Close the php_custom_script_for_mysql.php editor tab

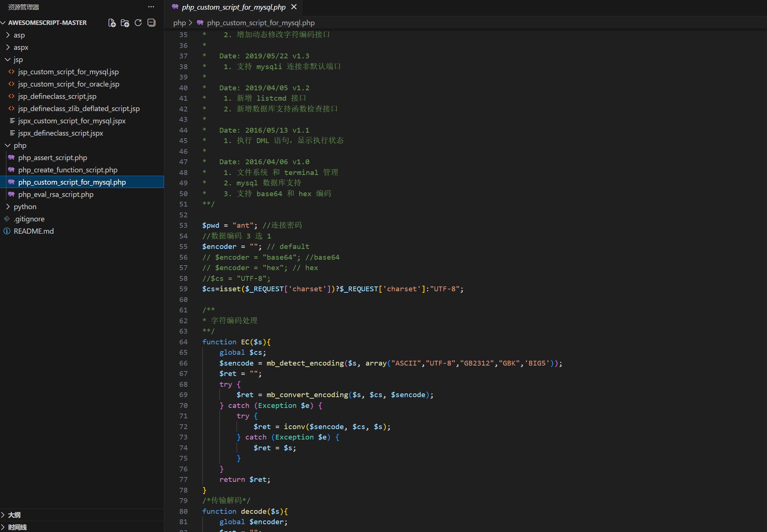pos(294,7)
